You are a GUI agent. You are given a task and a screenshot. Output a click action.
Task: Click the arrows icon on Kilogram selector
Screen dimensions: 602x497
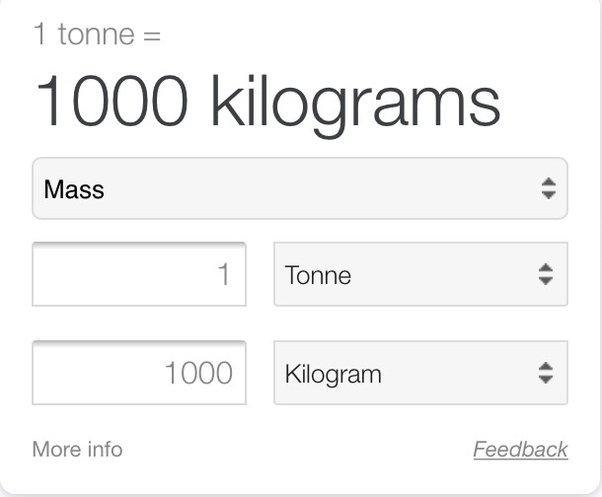coord(546,373)
